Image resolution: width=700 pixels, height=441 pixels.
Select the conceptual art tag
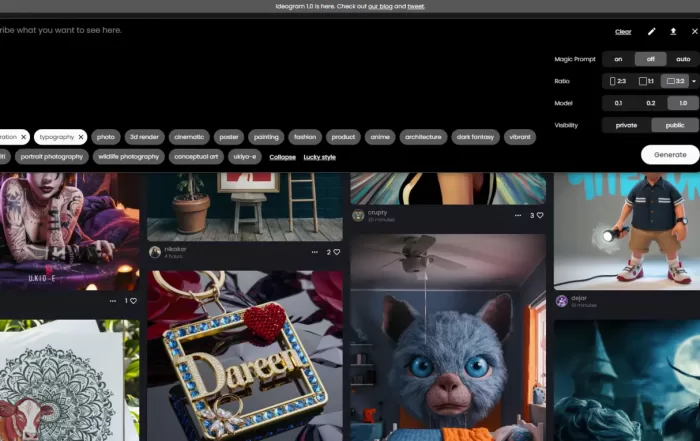click(196, 157)
